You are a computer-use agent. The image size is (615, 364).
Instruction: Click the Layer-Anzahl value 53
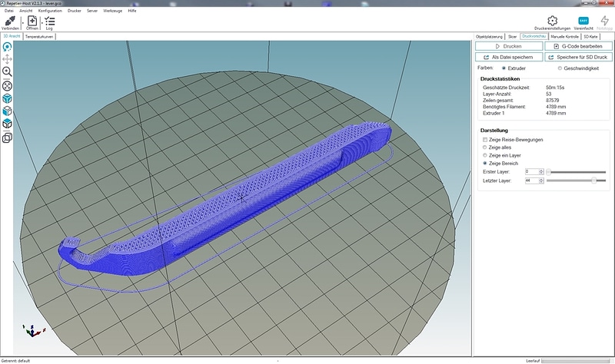pyautogui.click(x=548, y=94)
